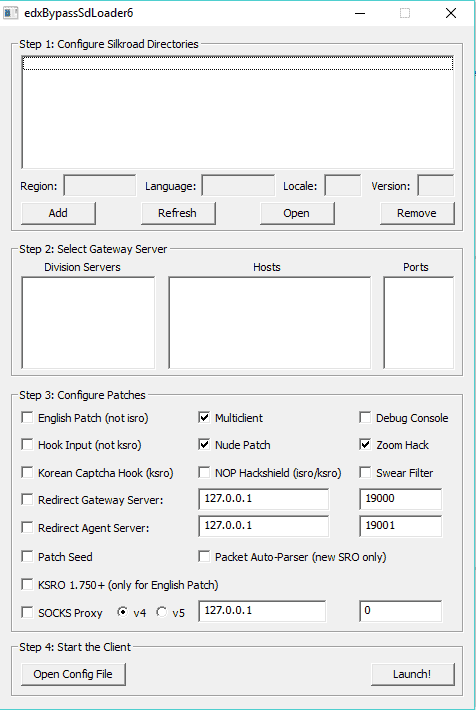Click the Add directory button
Image resolution: width=476 pixels, height=710 pixels.
coord(58,213)
